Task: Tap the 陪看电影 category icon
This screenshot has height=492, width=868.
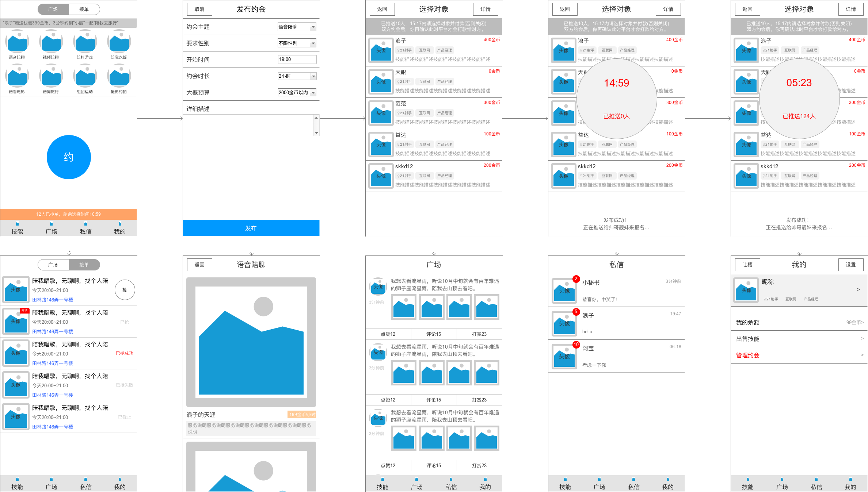Action: (17, 76)
